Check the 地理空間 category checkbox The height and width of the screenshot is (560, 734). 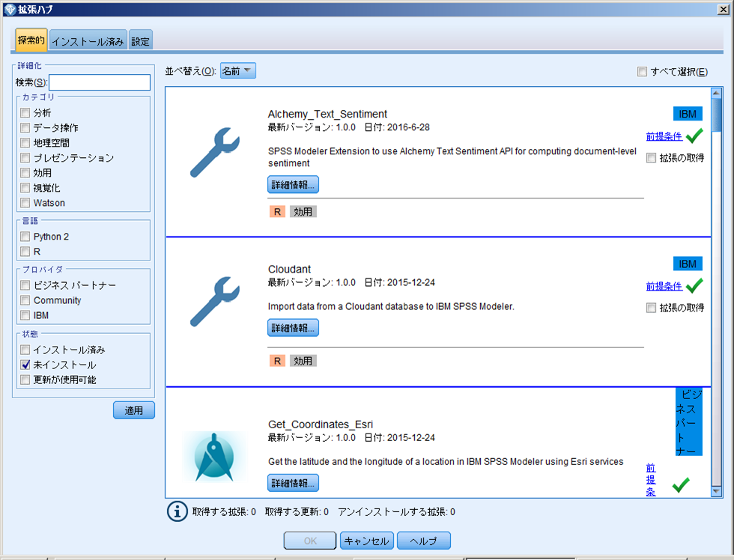pos(25,143)
